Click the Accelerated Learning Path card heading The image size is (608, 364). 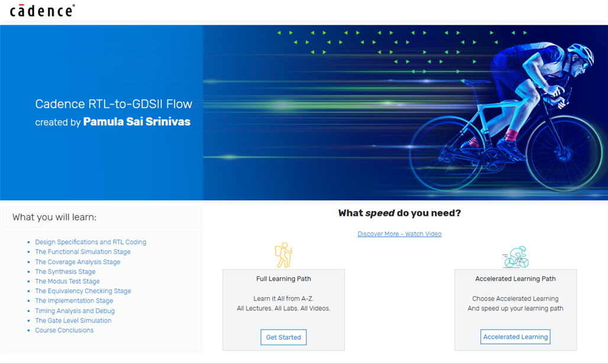coord(515,279)
